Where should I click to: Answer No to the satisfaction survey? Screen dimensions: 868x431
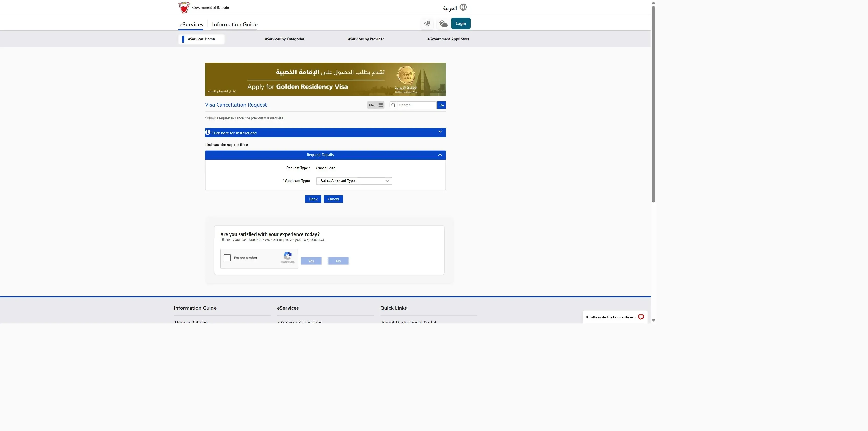tap(338, 261)
